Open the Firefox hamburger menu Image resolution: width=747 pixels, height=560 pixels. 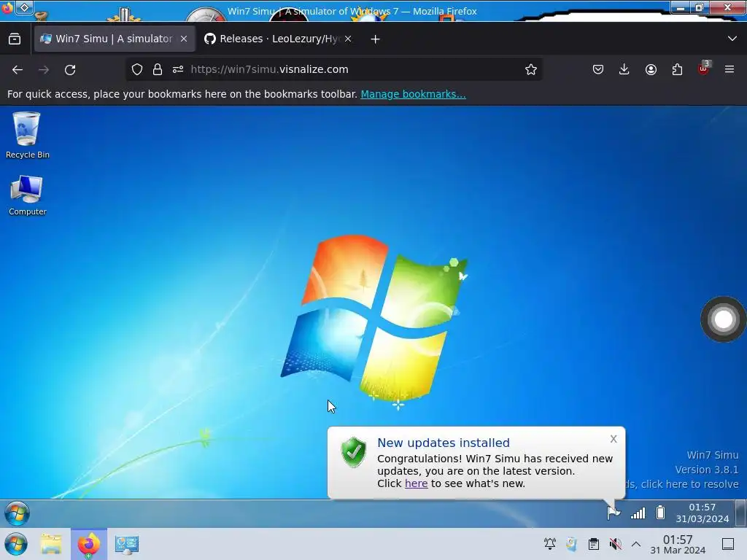click(729, 69)
